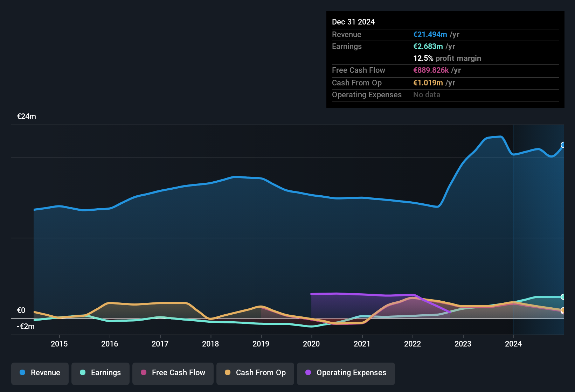Click the No data operating expenses value
575x392 pixels.
(427, 95)
